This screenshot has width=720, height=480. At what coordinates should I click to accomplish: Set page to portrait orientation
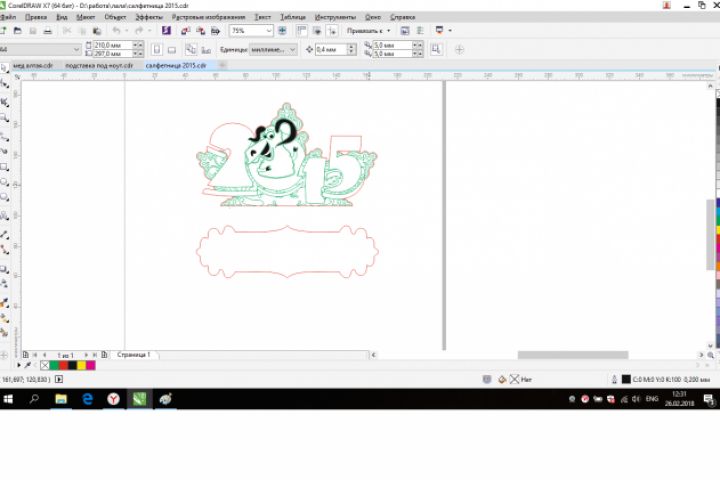(157, 49)
